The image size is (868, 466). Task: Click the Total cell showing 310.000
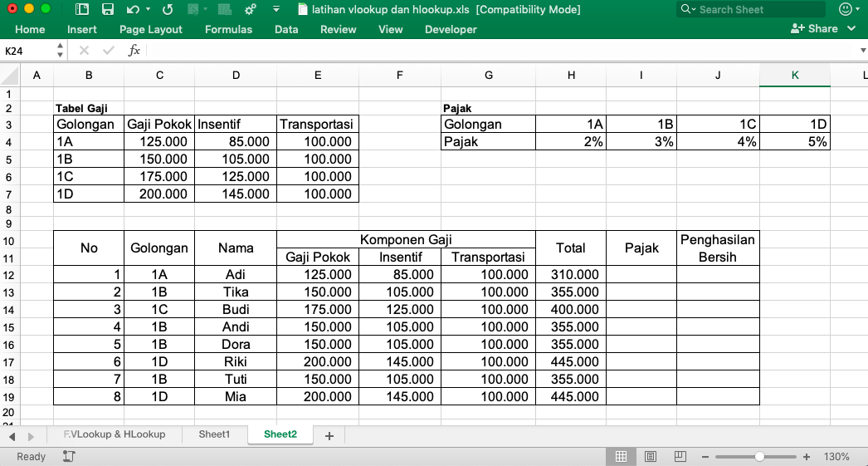571,275
